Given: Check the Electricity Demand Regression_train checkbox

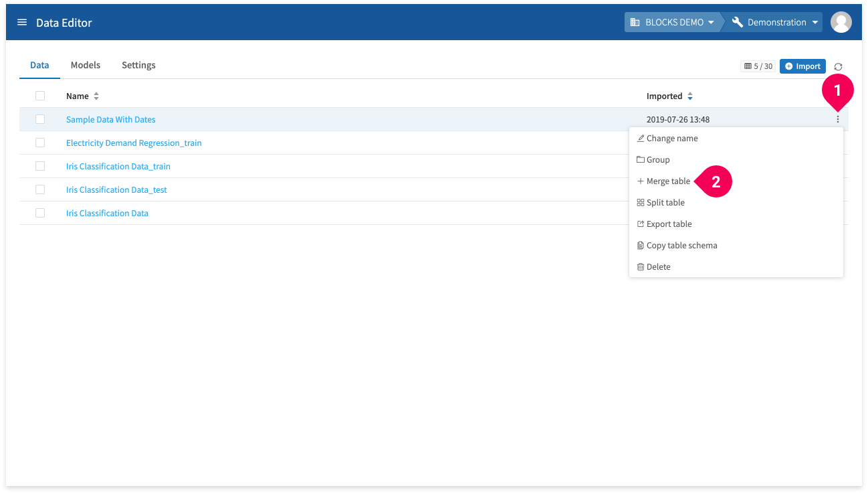Looking at the screenshot, I should tap(40, 143).
